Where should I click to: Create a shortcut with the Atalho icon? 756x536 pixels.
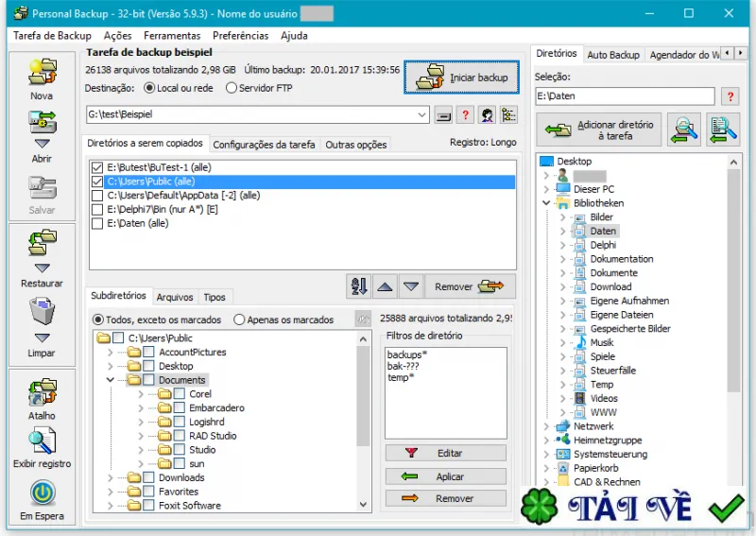click(42, 392)
